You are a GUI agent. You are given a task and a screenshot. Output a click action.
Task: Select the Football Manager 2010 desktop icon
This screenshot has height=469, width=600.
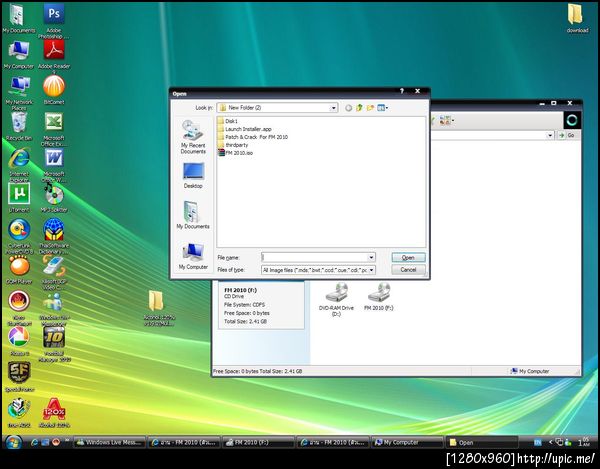54,344
